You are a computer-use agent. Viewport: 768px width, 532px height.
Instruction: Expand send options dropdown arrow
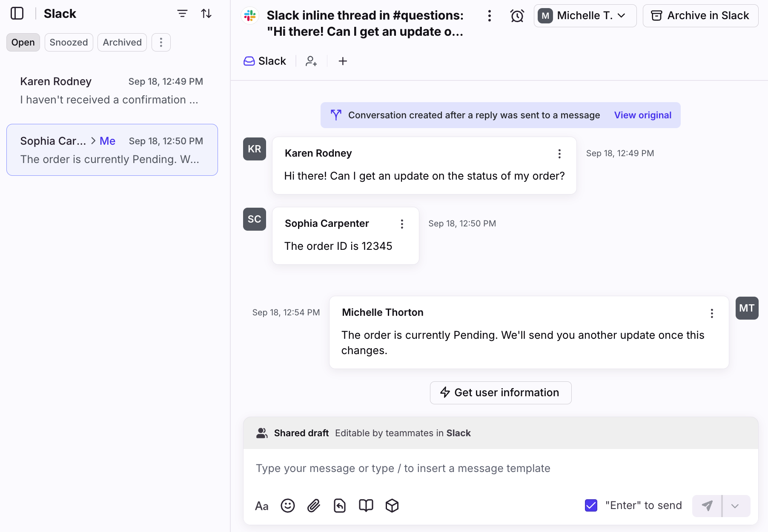(x=735, y=506)
